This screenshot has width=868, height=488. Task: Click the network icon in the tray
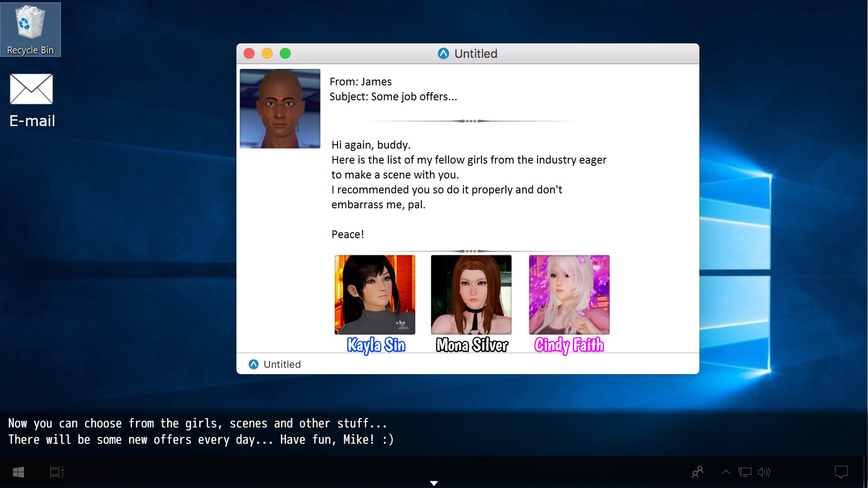(x=745, y=472)
